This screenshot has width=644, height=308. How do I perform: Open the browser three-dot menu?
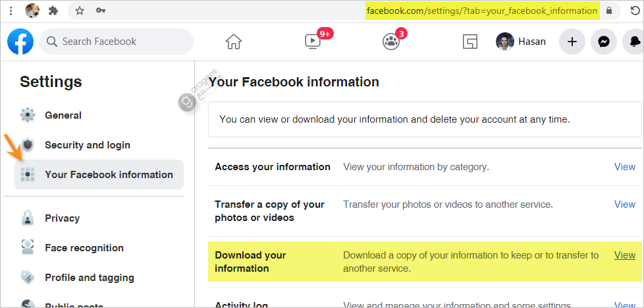pyautogui.click(x=11, y=11)
